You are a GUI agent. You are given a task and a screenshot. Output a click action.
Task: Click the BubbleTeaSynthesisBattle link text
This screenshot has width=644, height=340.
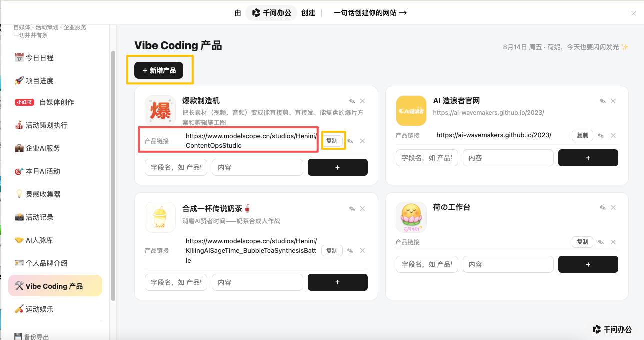[251, 251]
